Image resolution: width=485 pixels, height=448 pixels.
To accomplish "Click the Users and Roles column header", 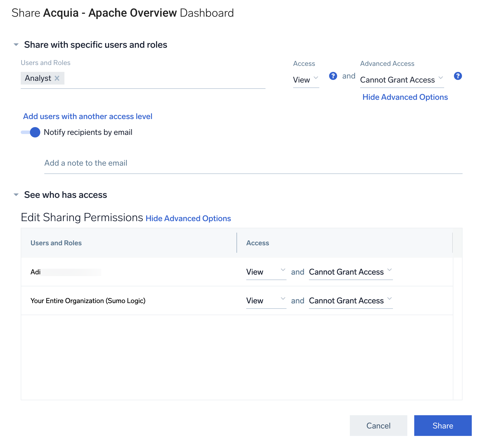I will tap(56, 243).
